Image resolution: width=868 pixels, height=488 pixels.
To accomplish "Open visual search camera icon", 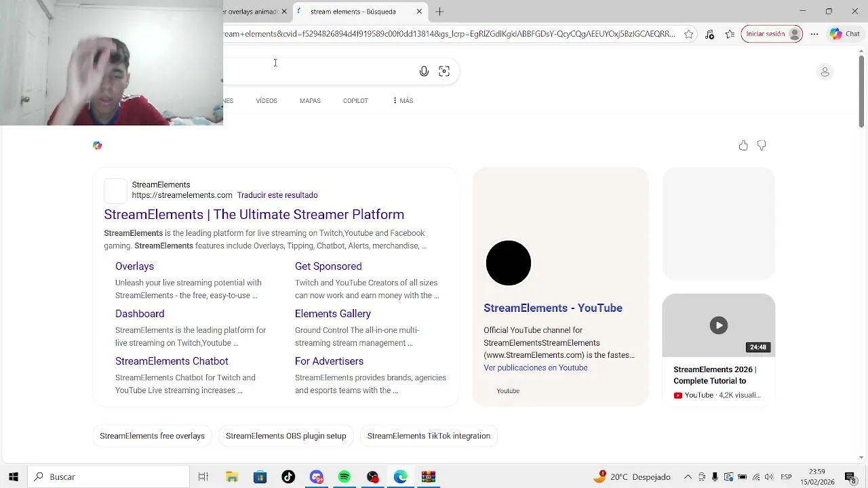I will pos(444,71).
